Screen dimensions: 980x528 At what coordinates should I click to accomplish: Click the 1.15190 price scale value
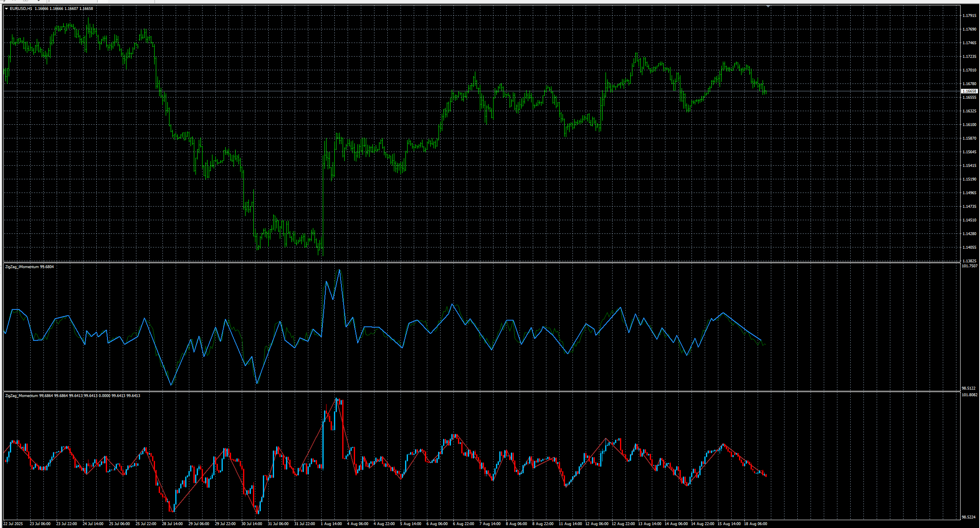click(969, 179)
